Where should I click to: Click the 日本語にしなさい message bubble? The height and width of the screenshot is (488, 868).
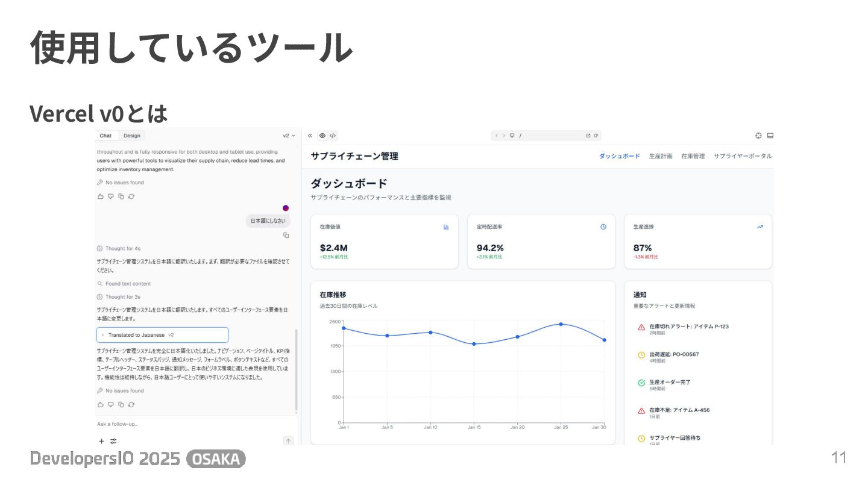tap(268, 221)
